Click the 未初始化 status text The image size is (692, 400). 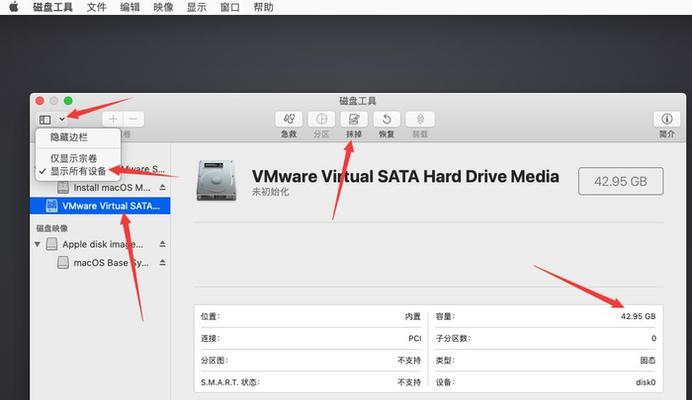271,192
